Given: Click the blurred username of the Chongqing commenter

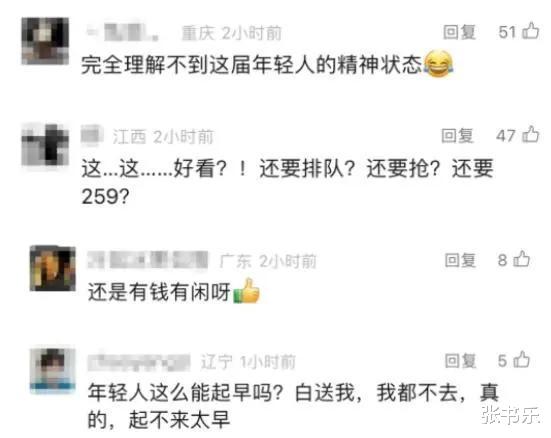Looking at the screenshot, I should [123, 33].
